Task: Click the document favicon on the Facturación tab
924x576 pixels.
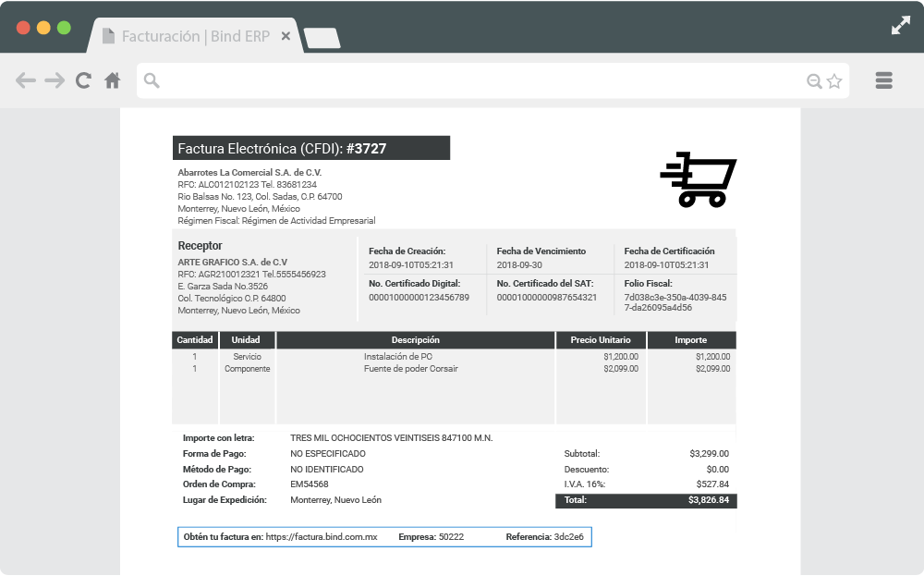Action: click(107, 36)
